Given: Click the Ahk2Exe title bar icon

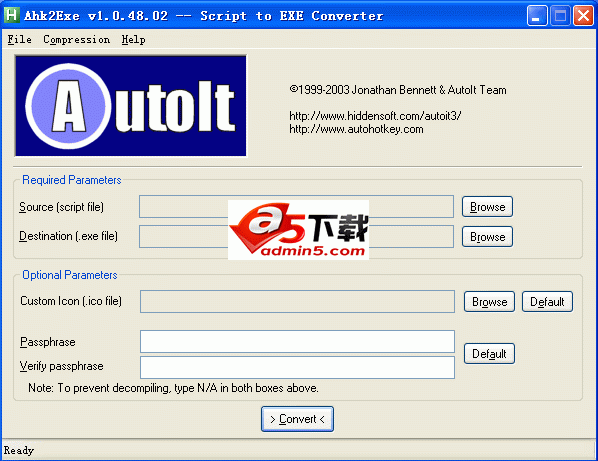Looking at the screenshot, I should pos(11,15).
